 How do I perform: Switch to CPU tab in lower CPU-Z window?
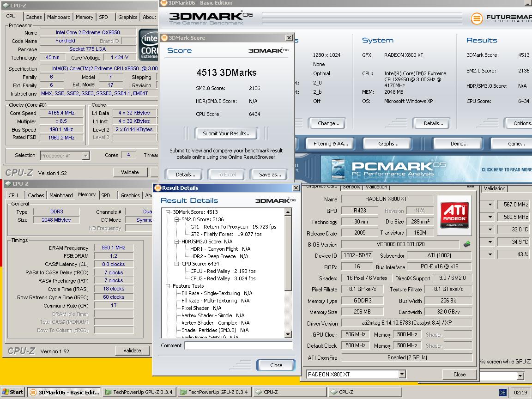coord(13,195)
